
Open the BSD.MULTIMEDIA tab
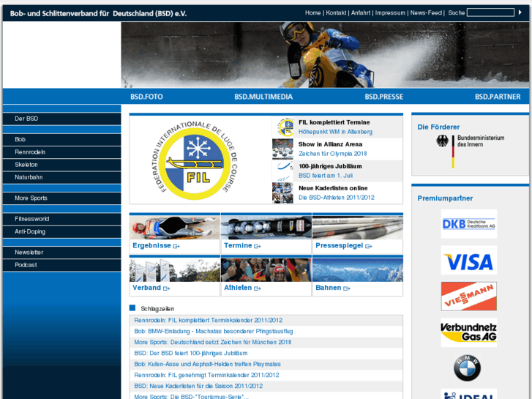(x=263, y=97)
